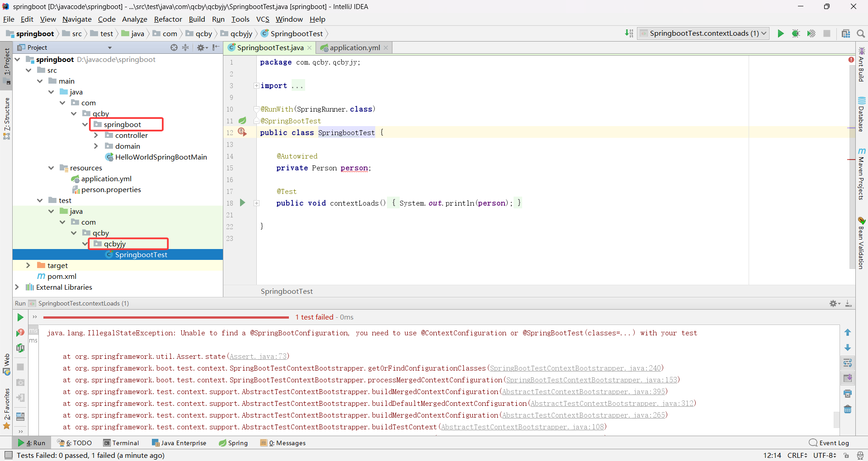Open Assert.java:73 stack trace link
The width and height of the screenshot is (868, 461).
(x=258, y=357)
